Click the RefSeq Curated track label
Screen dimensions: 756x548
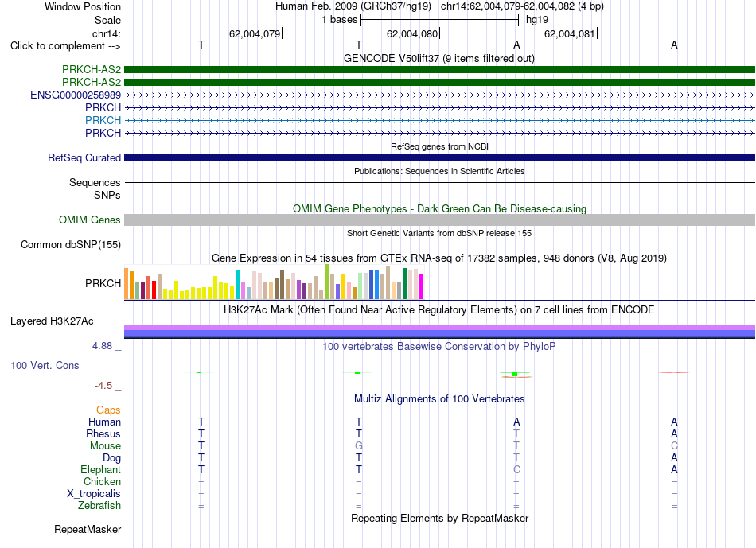[84, 157]
